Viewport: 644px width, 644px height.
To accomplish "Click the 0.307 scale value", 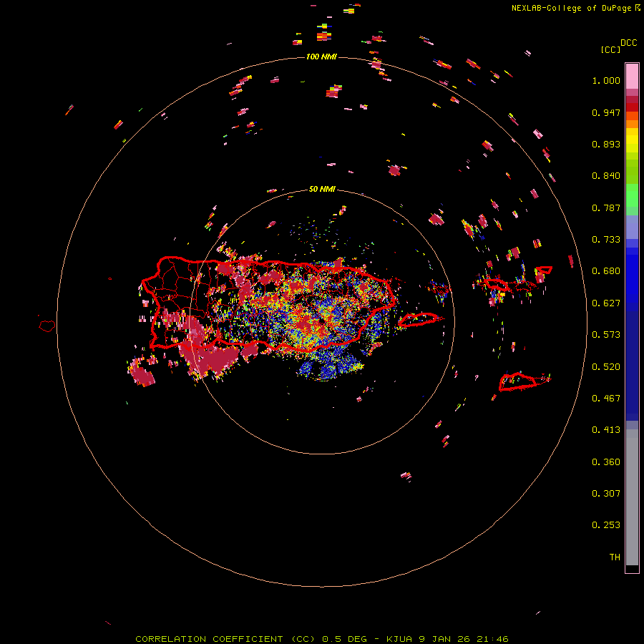I will click(x=606, y=494).
